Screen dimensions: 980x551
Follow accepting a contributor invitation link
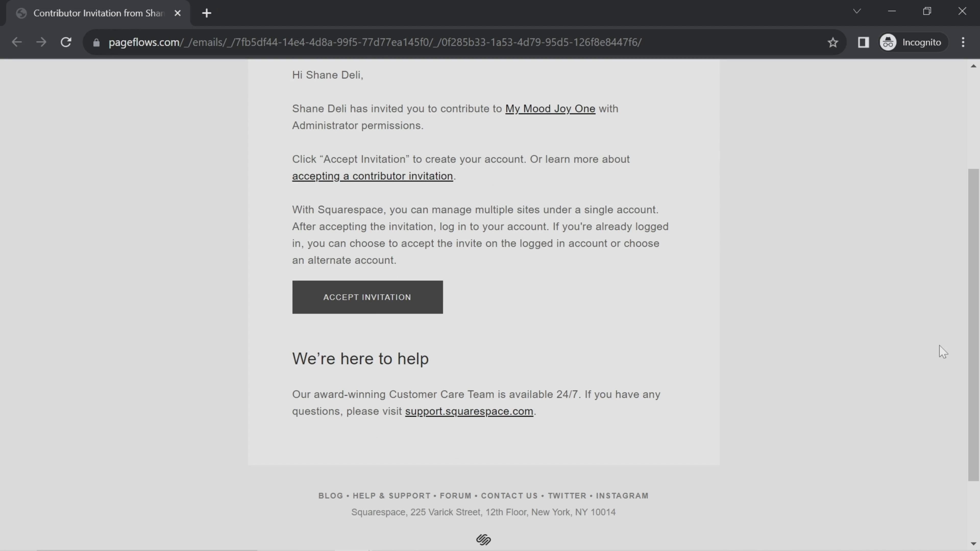372,176
